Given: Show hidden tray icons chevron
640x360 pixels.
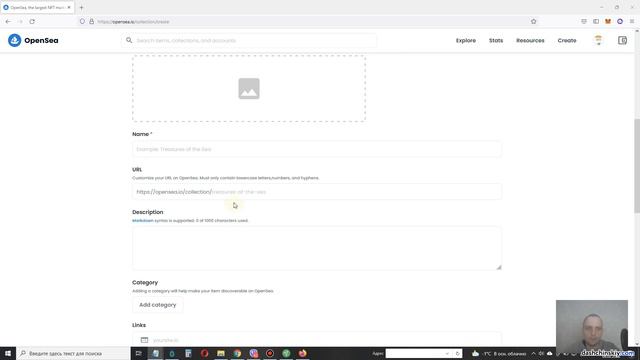Looking at the screenshot, I should click(x=533, y=353).
